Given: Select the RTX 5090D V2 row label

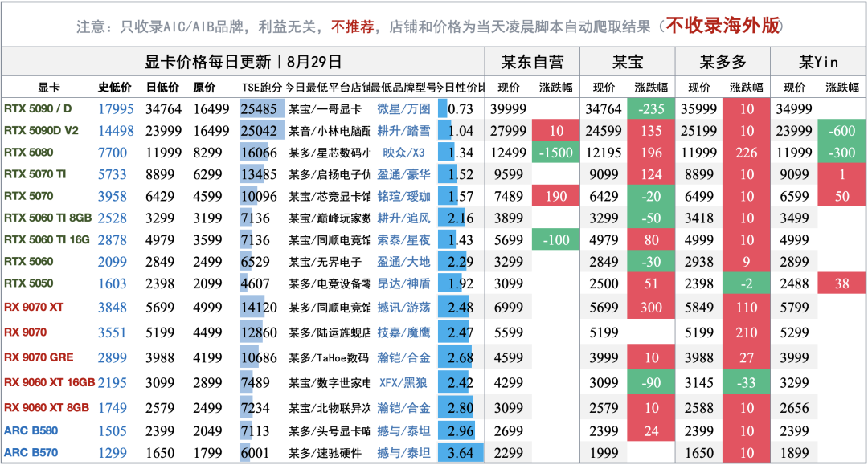Looking at the screenshot, I should [41, 130].
